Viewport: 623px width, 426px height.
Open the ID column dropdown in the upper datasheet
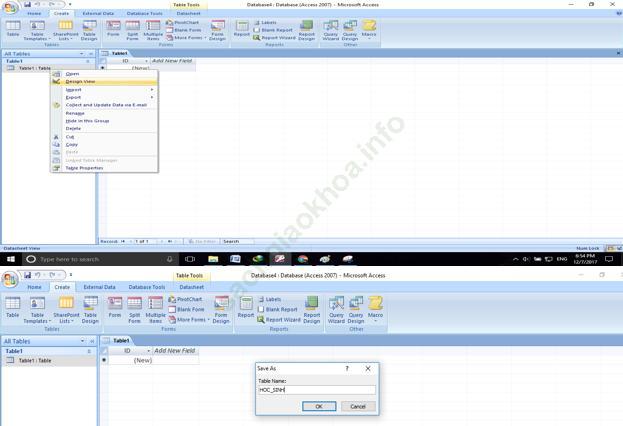pos(146,61)
